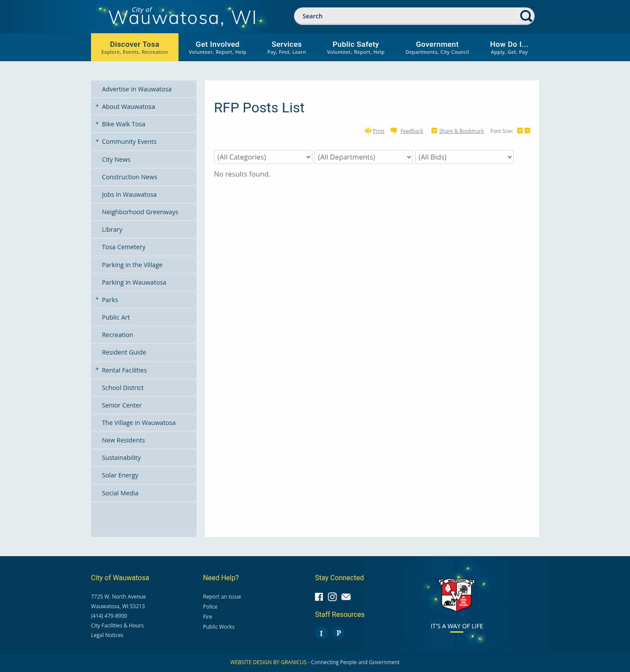Click Website Design by Granicus link
630x672 pixels.
point(268,662)
